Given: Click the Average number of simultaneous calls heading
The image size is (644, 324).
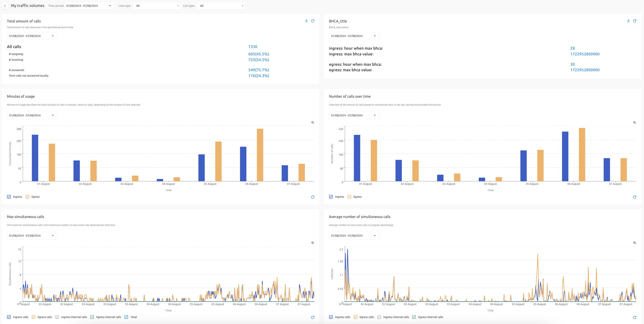Looking at the screenshot, I should pyautogui.click(x=360, y=217).
